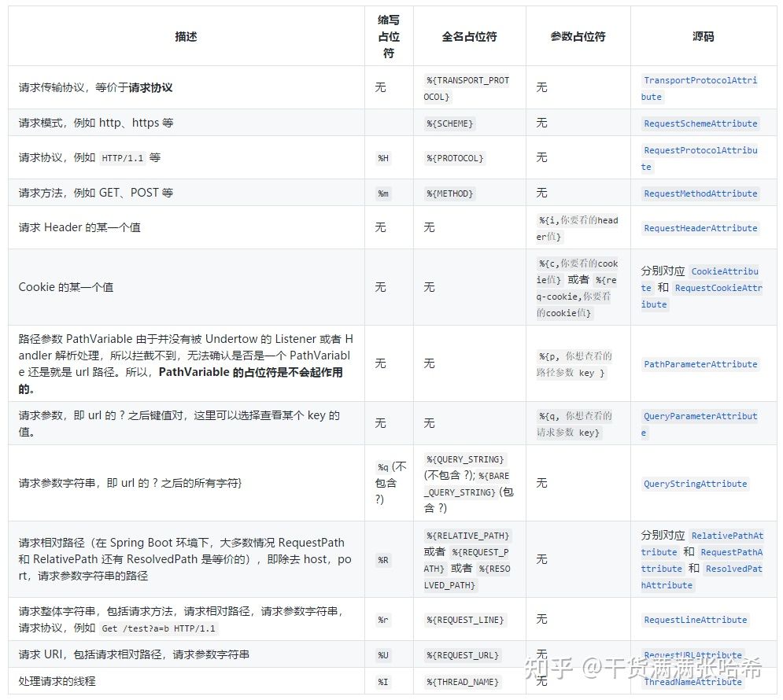Select description 请求模式，例如 http、https 等

[x=96, y=123]
